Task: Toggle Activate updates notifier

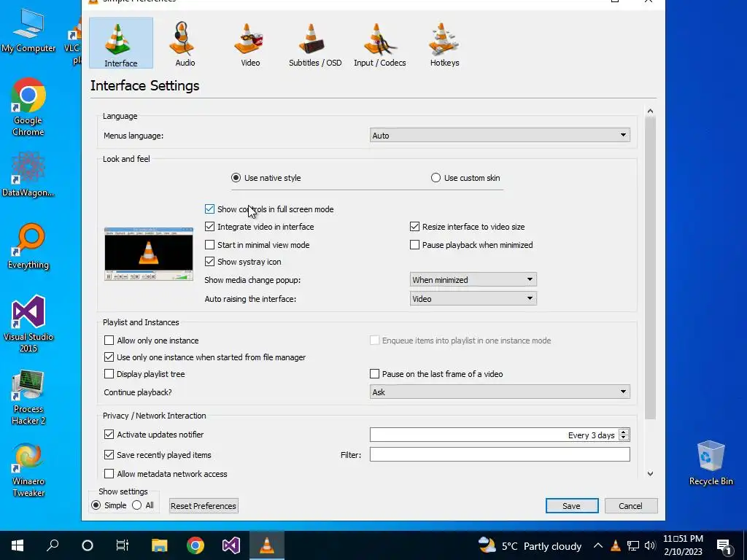Action: (109, 435)
